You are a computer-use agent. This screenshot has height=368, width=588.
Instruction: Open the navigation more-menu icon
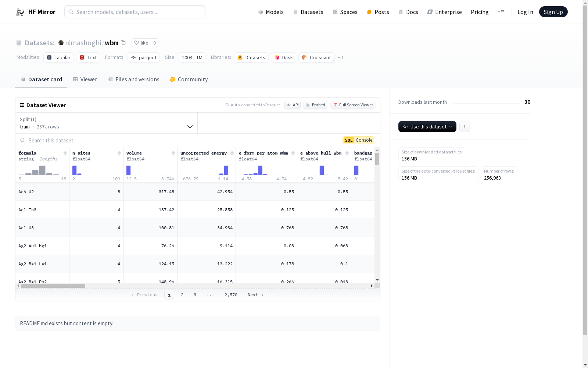[x=501, y=12]
